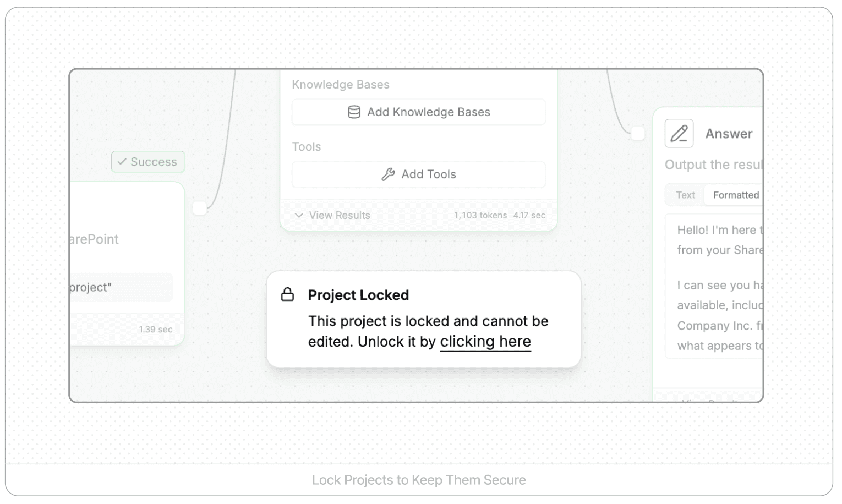
Task: Click the Knowledge Bases section label
Action: [340, 84]
